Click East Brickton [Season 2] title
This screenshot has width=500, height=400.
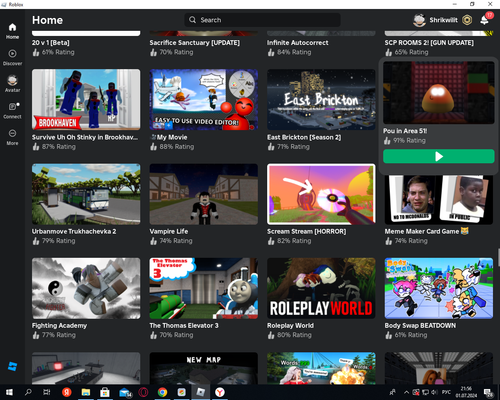click(304, 137)
